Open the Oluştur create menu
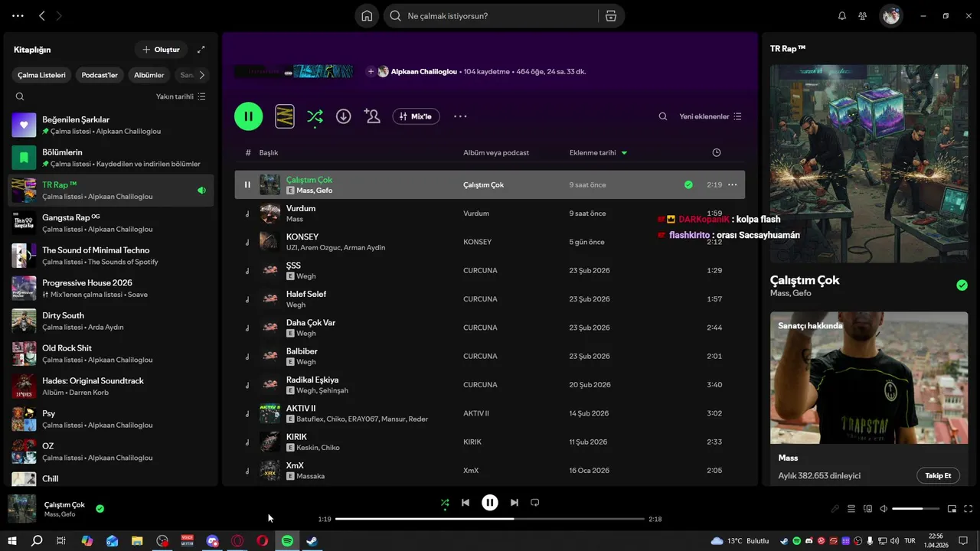This screenshot has height=551, width=980. tap(161, 50)
